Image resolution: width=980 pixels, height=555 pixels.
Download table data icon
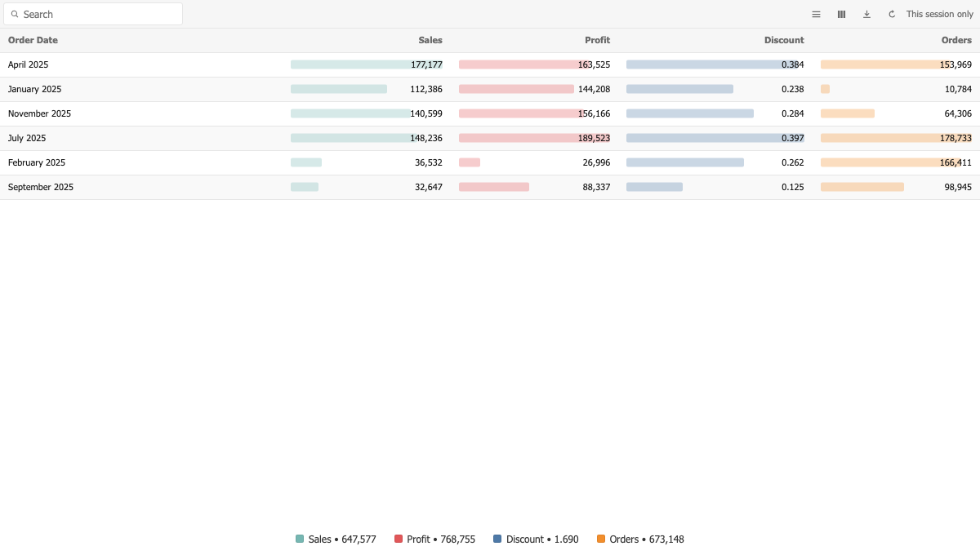(x=866, y=14)
